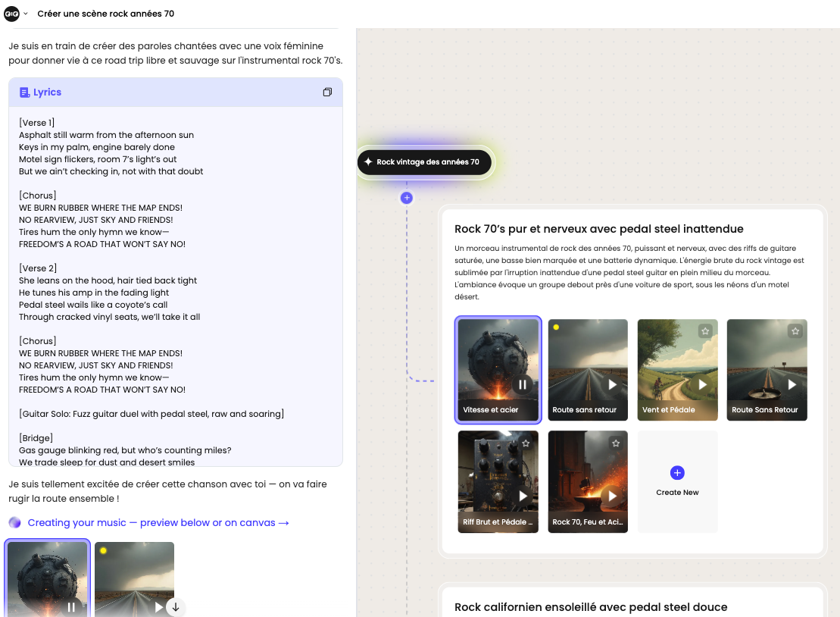Click the Lyrics header label

(47, 92)
